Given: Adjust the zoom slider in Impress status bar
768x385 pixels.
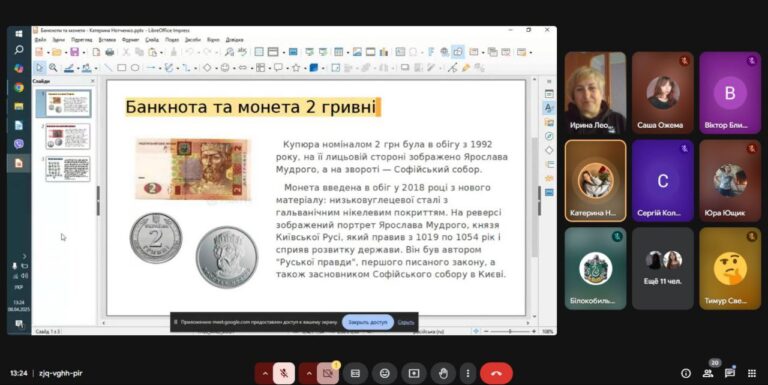Looking at the screenshot, I should pyautogui.click(x=510, y=332).
